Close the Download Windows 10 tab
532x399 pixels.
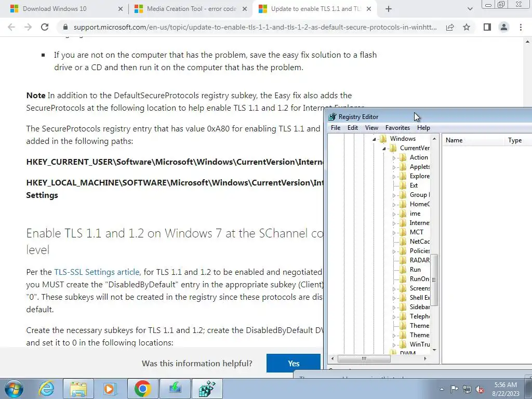coord(121,9)
